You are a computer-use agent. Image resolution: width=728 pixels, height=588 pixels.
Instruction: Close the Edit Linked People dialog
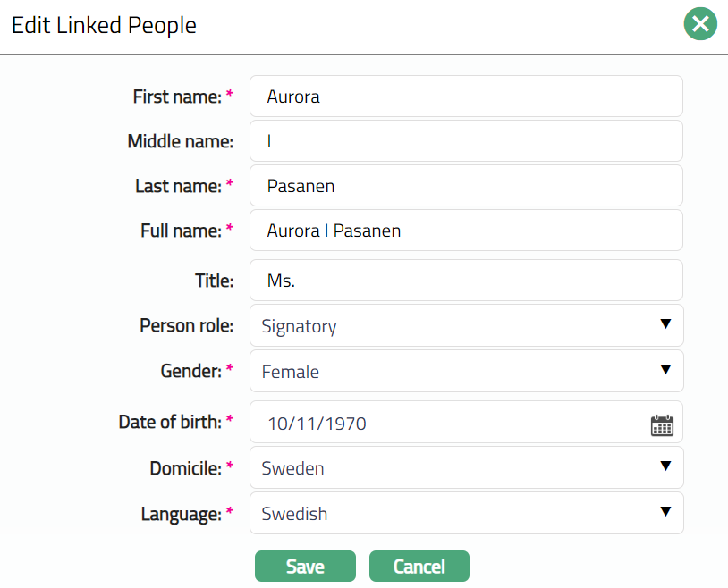(x=700, y=24)
